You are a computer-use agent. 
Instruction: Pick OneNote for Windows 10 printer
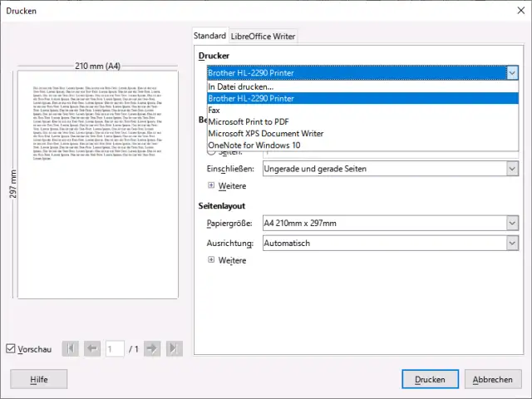pos(254,145)
